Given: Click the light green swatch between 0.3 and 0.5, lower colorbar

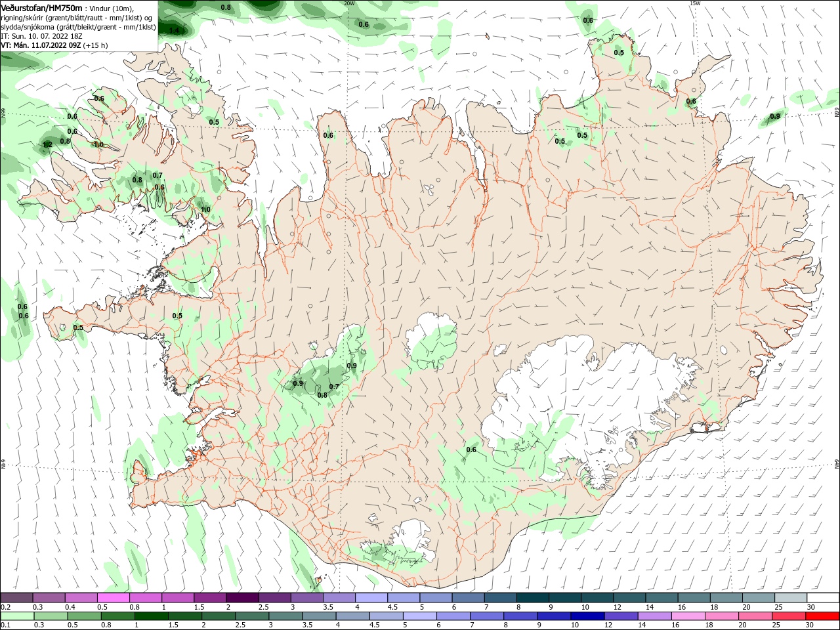Looking at the screenshot, I should pyautogui.click(x=51, y=616).
